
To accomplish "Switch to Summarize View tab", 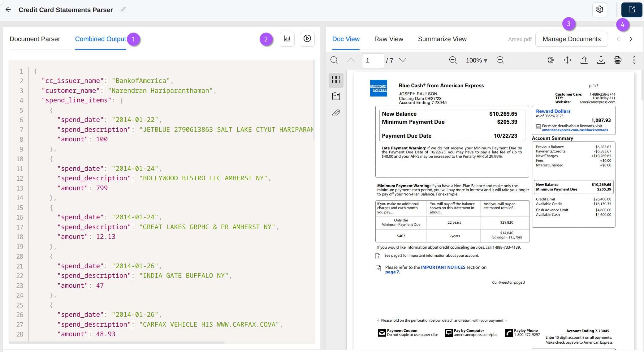I will tap(442, 39).
